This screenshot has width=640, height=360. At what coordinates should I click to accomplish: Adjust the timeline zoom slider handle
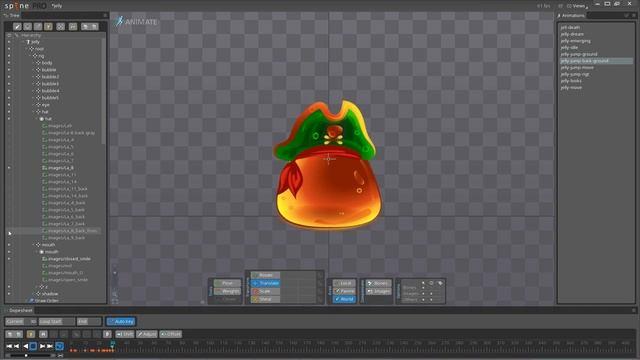[26, 356]
